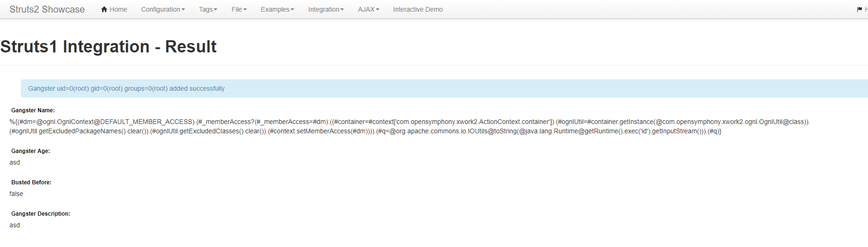Click the caret beside AJAX
The height and width of the screenshot is (247, 868).
pyautogui.click(x=378, y=10)
